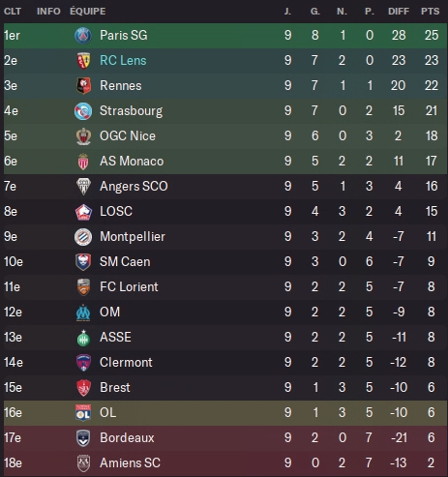
Task: Click the CLT column header
Action: (x=13, y=12)
